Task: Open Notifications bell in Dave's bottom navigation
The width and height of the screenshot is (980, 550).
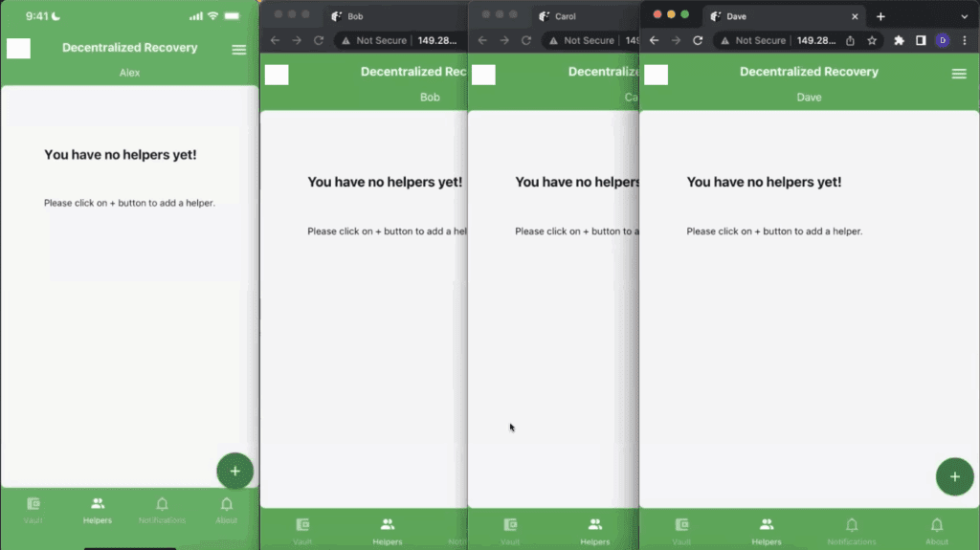Action: 852,529
